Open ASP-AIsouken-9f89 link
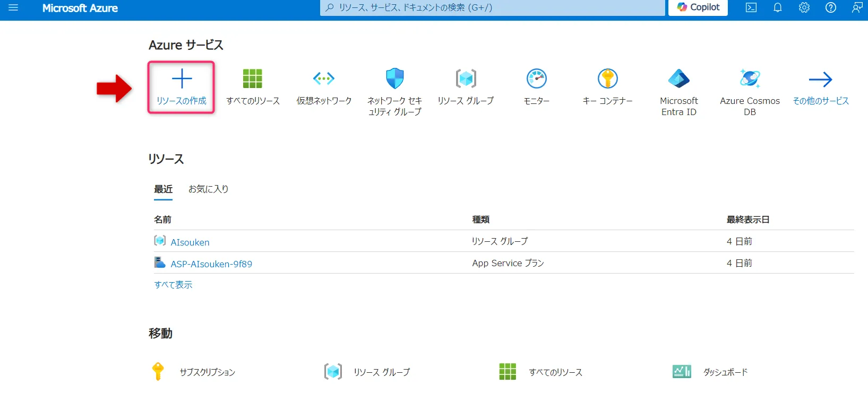868x394 pixels. point(211,264)
